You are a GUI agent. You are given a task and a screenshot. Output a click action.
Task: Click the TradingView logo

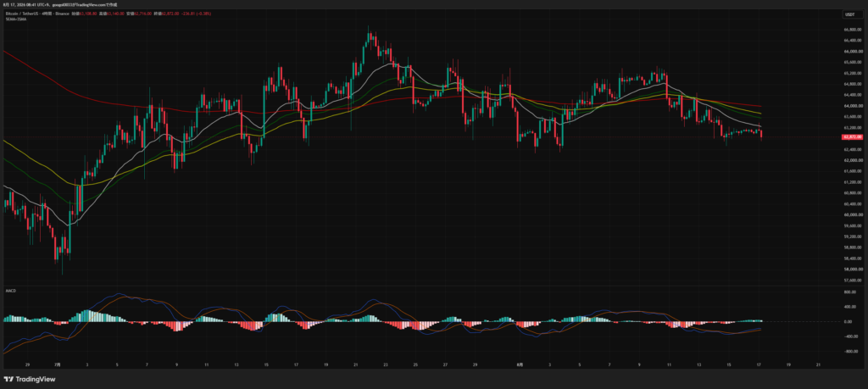[30, 379]
